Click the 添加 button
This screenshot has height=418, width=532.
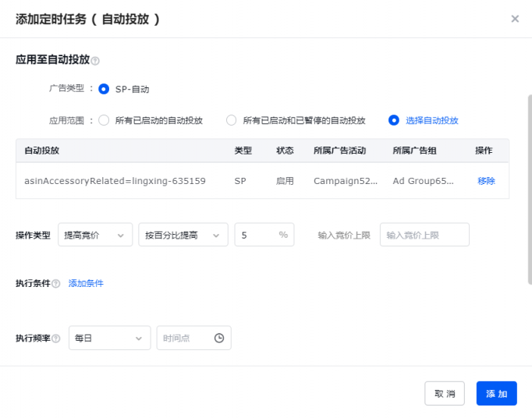pos(496,394)
